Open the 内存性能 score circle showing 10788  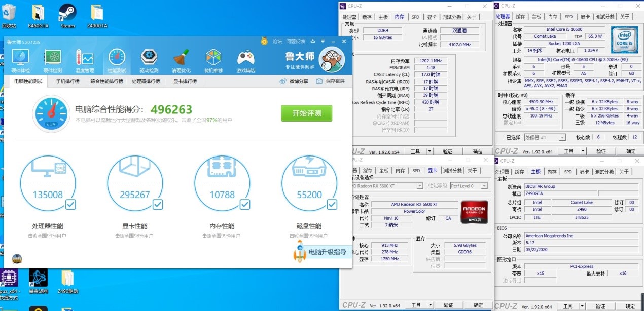222,183
